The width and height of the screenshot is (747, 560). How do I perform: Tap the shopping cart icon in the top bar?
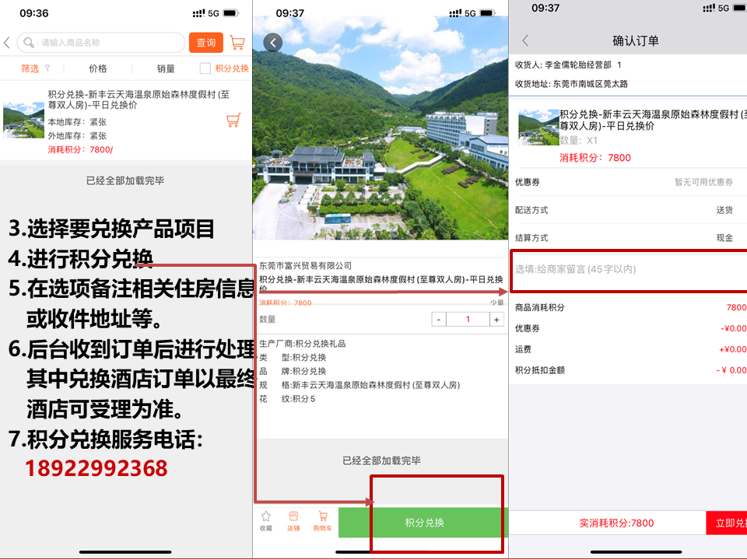[237, 42]
